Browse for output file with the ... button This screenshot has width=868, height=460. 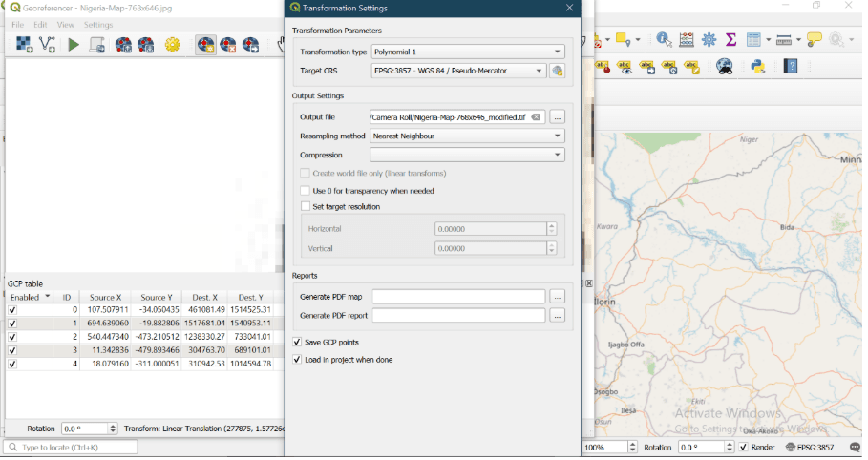coord(558,117)
